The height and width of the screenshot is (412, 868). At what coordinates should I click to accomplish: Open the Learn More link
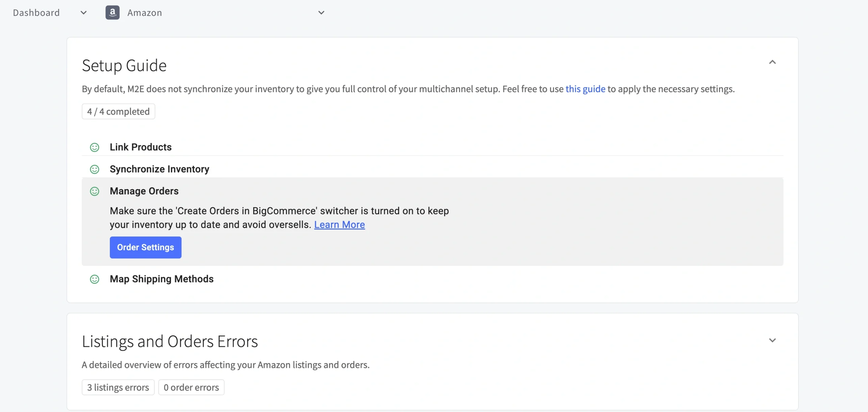339,224
